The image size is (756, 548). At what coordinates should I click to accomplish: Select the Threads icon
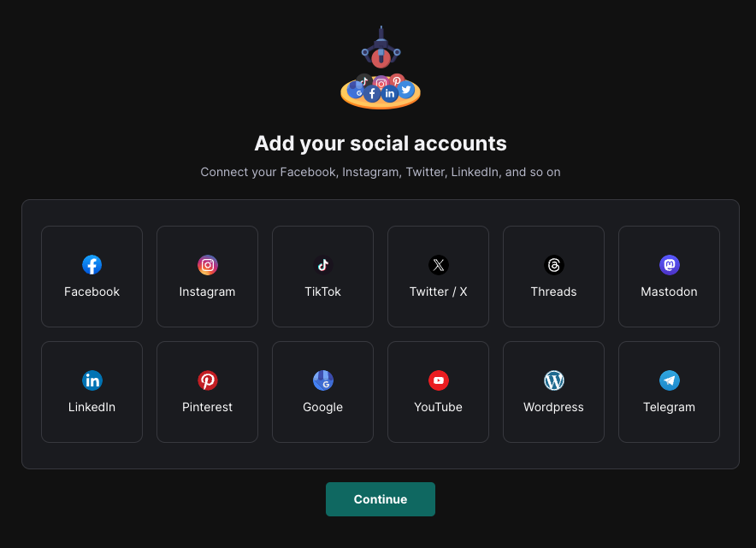pos(553,265)
